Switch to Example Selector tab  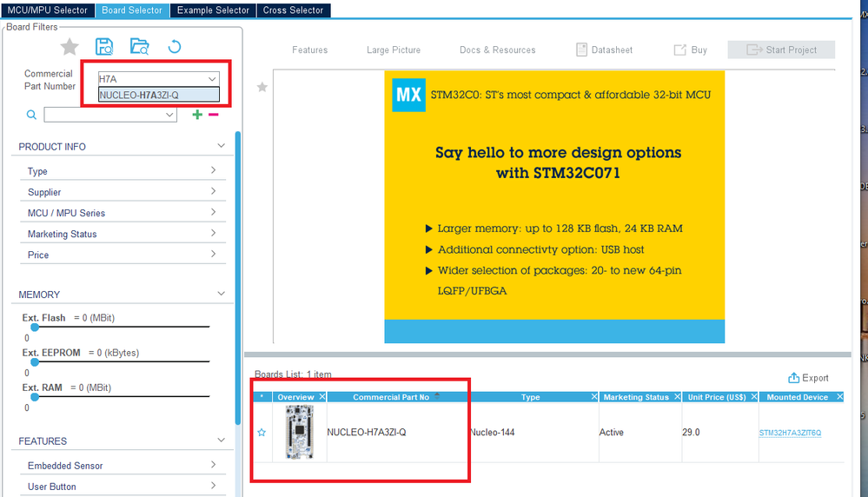tap(213, 10)
